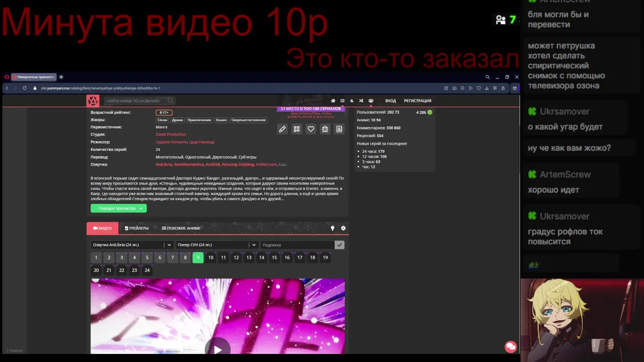This screenshot has height=362, width=644.
Task: Click the Сверхъестественное genre tag
Action: tap(248, 120)
